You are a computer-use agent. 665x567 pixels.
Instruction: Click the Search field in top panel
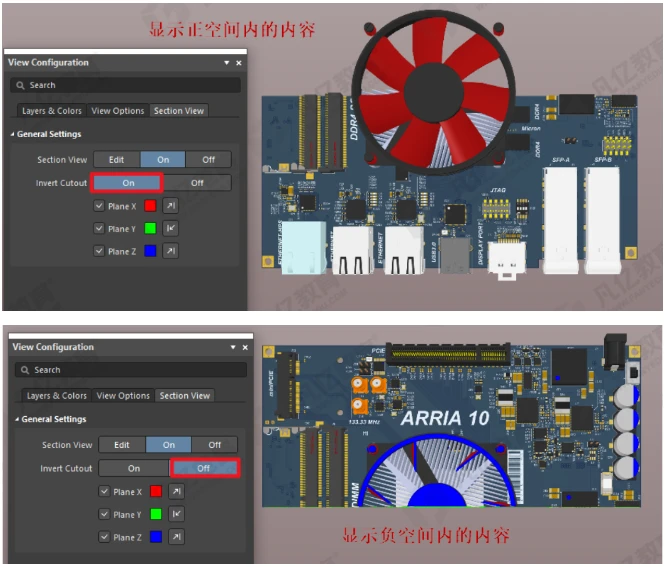[x=126, y=85]
